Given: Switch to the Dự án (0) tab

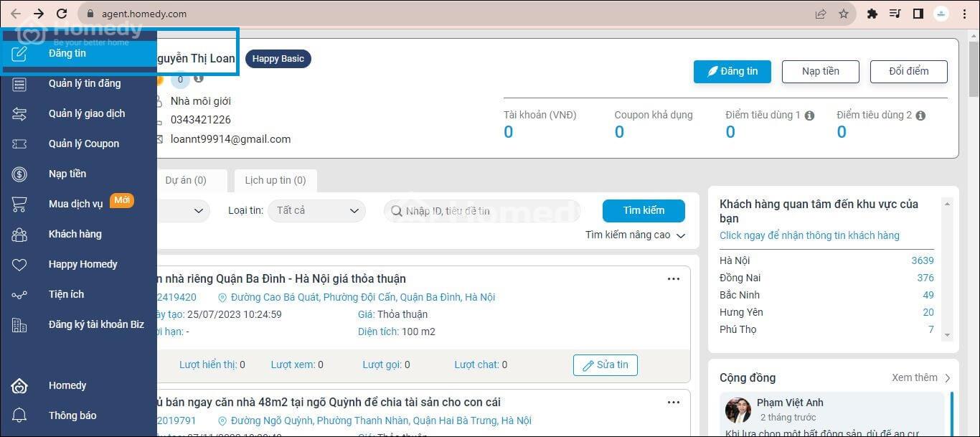Looking at the screenshot, I should point(186,180).
